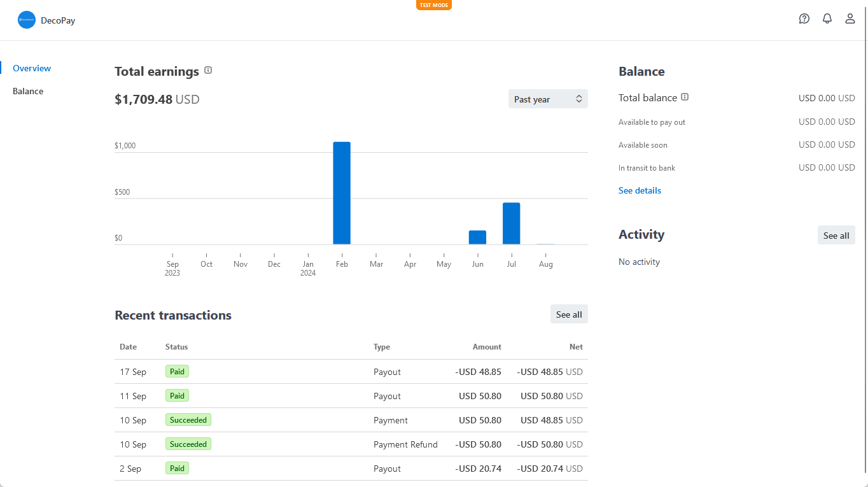This screenshot has width=868, height=487.
Task: Open the help icon in the header
Action: (804, 18)
